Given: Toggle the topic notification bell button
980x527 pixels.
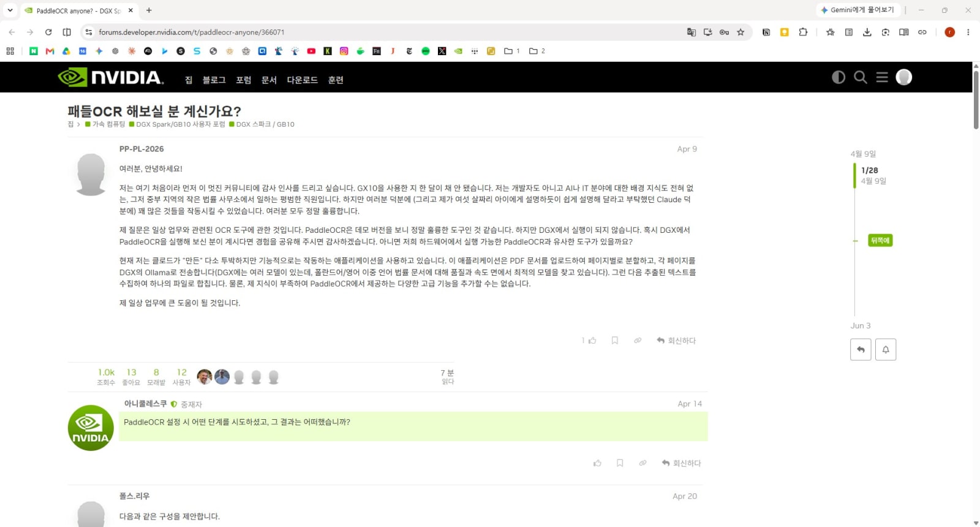Looking at the screenshot, I should (886, 349).
